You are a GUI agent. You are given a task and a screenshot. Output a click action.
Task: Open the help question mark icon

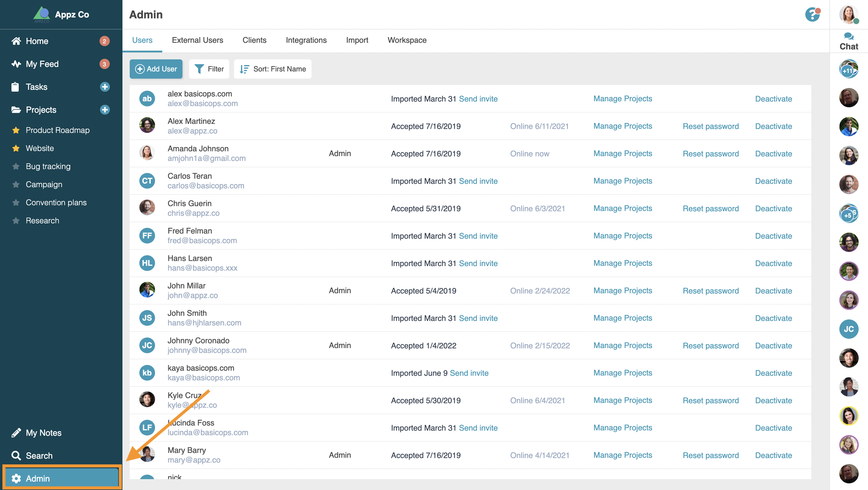point(813,14)
